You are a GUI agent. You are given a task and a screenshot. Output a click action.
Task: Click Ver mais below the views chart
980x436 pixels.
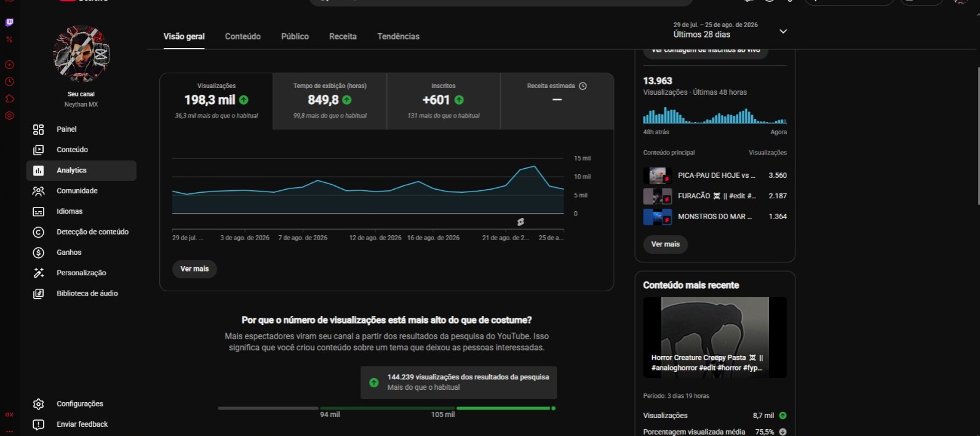(x=194, y=269)
